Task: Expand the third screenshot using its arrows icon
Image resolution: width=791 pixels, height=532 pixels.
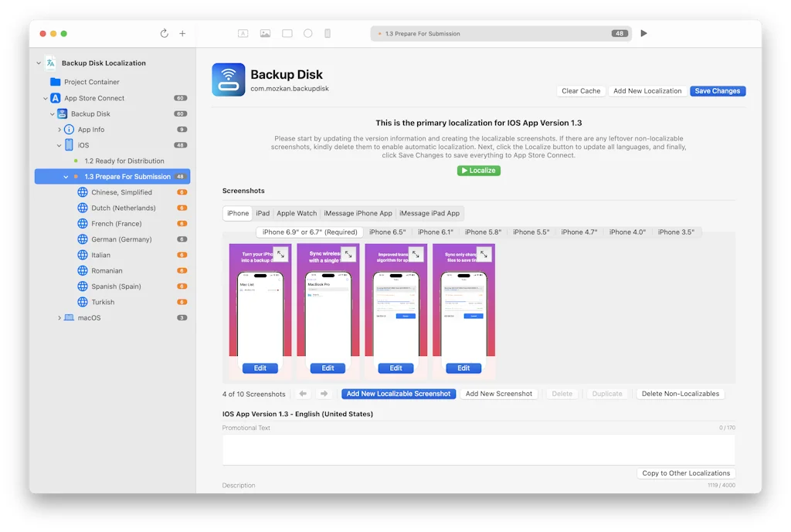Action: click(416, 255)
